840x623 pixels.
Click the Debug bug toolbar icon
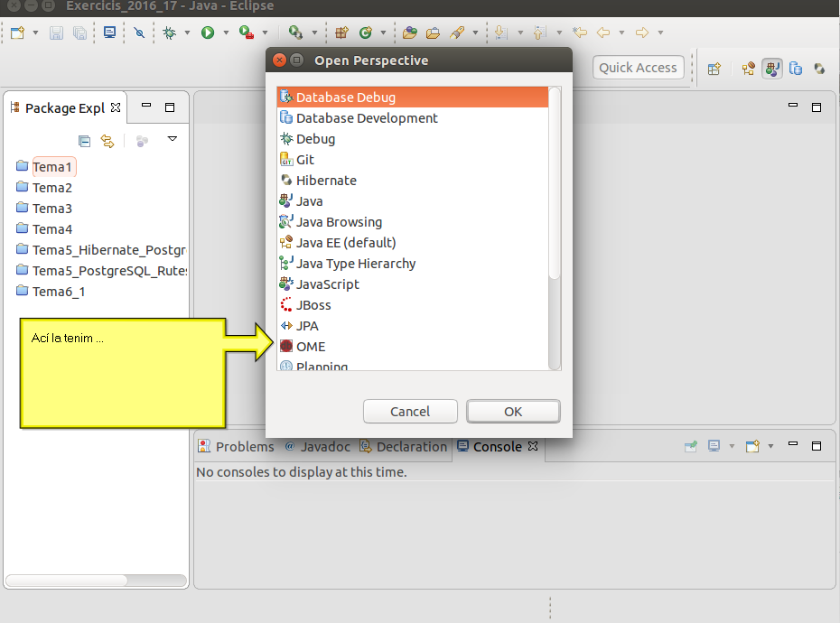pyautogui.click(x=169, y=33)
